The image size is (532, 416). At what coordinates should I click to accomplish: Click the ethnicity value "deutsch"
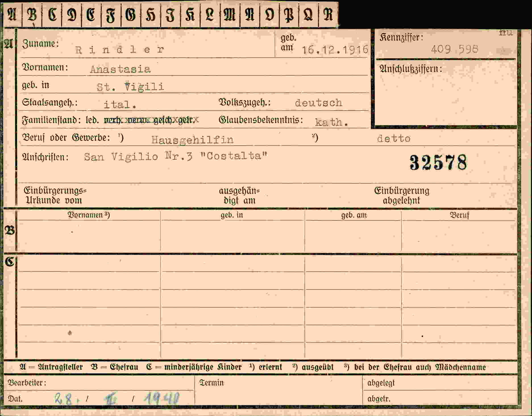pos(318,103)
